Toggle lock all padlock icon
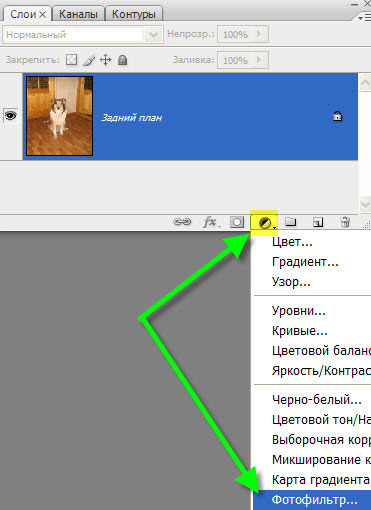Screen dimensions: 371x510 coord(123,60)
